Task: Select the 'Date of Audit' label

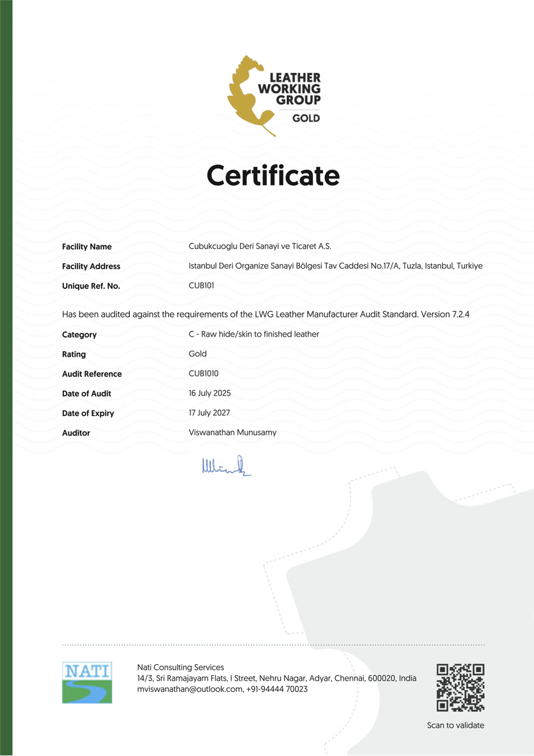Action: 87,393
